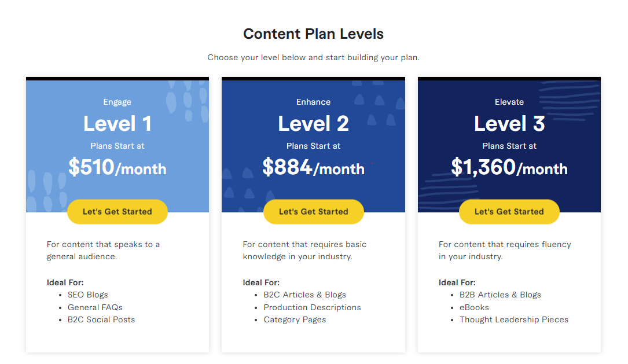This screenshot has width=628, height=364.
Task: Click the $884/month price
Action: click(313, 167)
